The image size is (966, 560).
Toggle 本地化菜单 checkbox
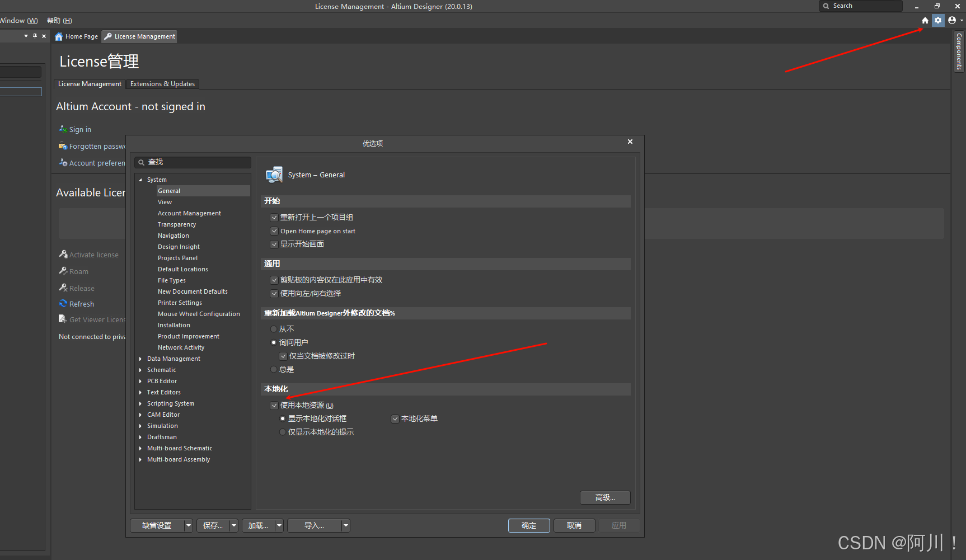tap(395, 419)
